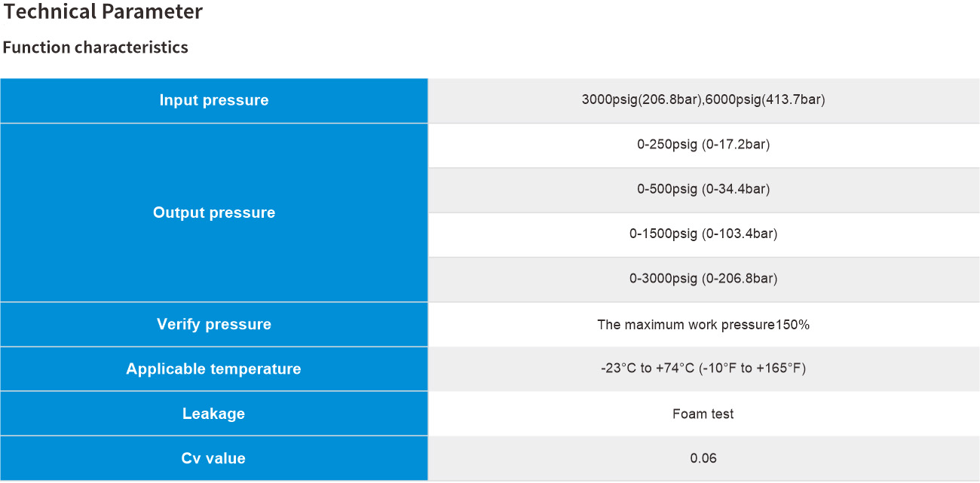The width and height of the screenshot is (980, 483).
Task: Click the '0-1500psig (0-103.4bar)' cell
Action: [703, 234]
